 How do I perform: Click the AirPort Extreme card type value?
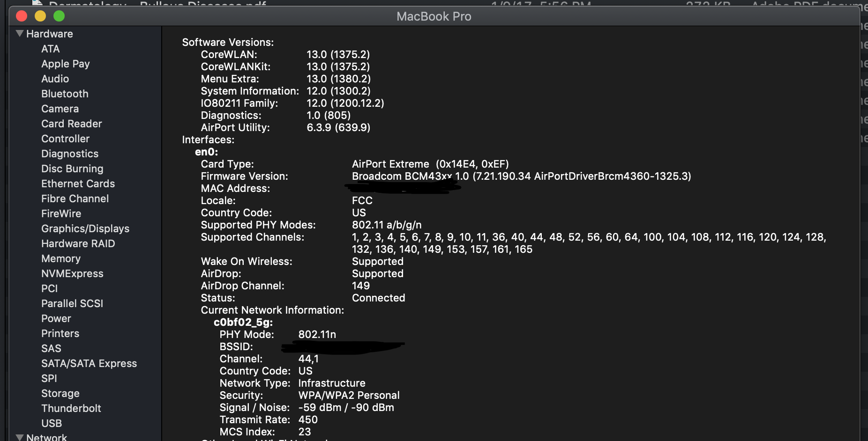tap(430, 164)
